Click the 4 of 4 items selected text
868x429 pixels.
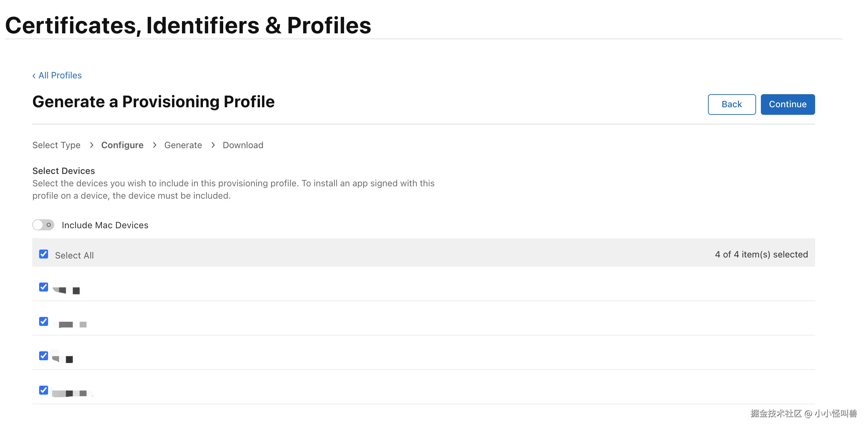point(761,254)
